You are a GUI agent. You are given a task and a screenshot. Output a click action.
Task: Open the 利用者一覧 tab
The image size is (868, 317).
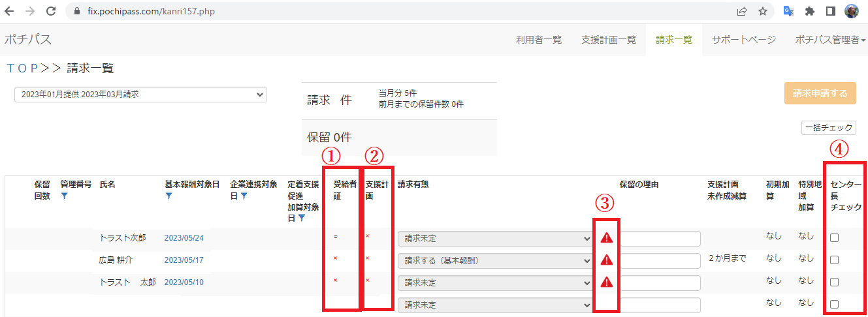tap(539, 40)
